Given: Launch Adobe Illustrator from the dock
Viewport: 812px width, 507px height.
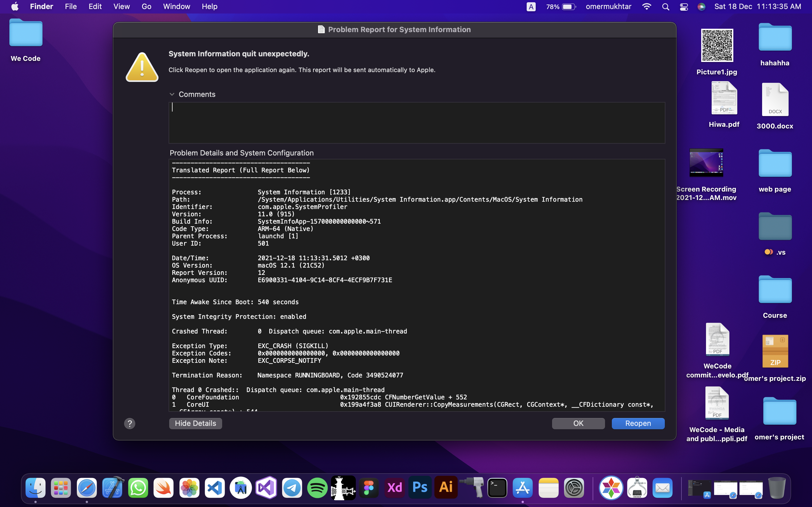Looking at the screenshot, I should 445,488.
